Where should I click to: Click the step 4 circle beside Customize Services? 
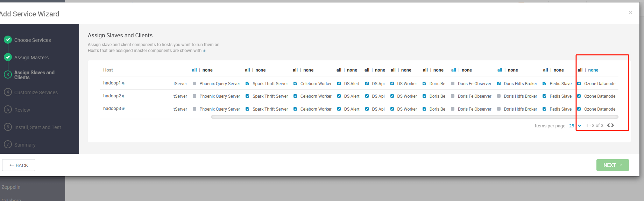pyautogui.click(x=8, y=92)
